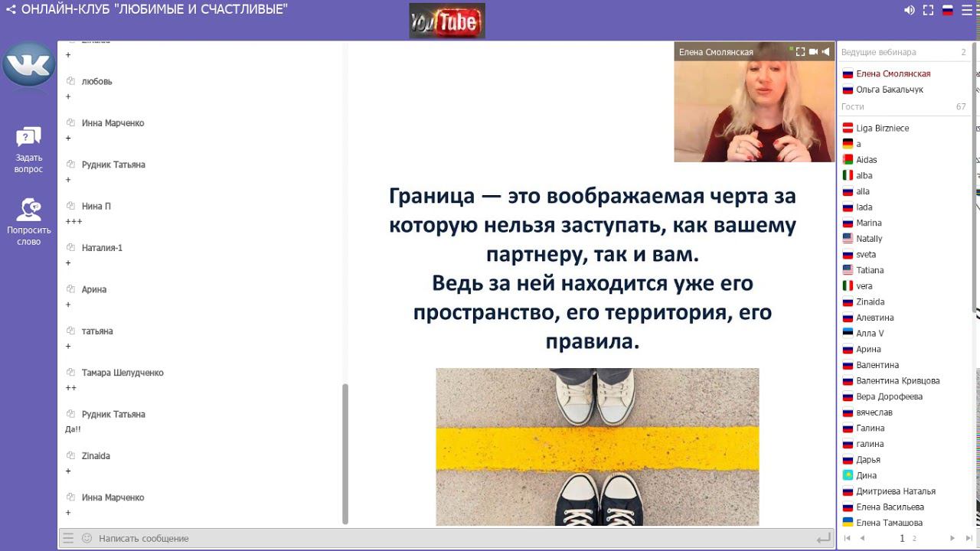The height and width of the screenshot is (551, 980).
Task: Select guest Вера Дорофеева
Action: (x=890, y=396)
